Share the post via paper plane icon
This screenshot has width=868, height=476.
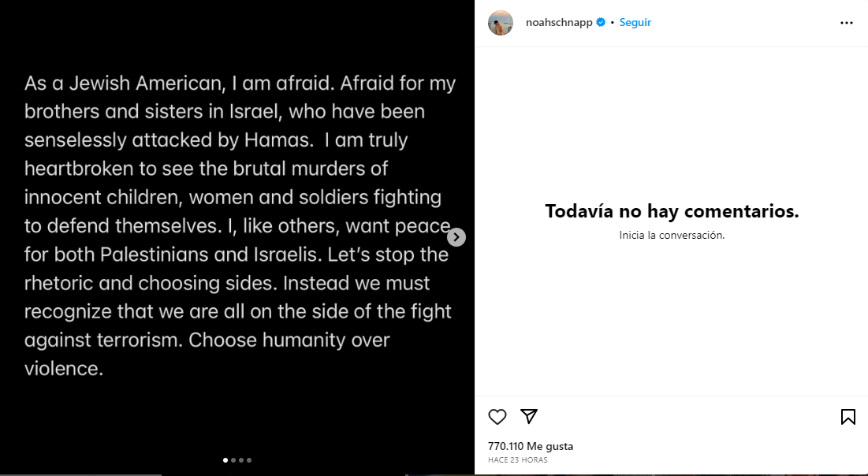(x=529, y=416)
